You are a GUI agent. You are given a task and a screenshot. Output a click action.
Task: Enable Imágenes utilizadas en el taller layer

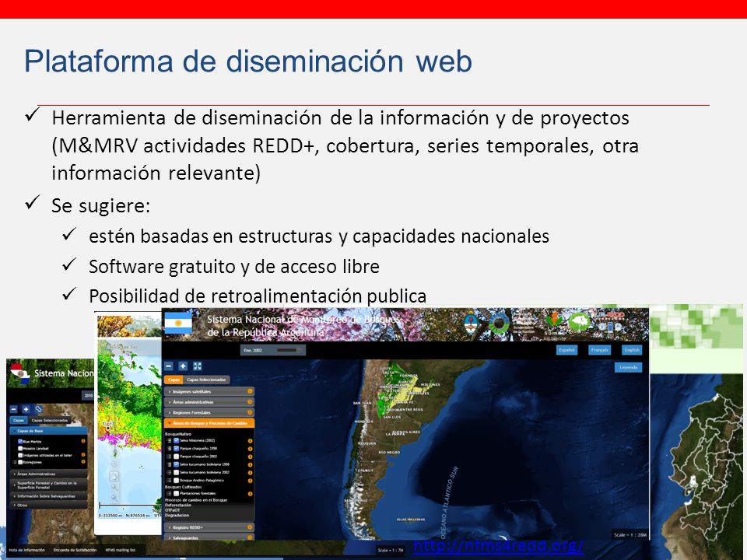20,455
